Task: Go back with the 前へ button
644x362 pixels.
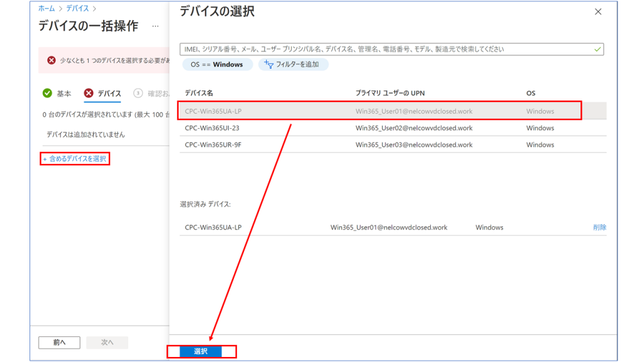Action: click(60, 343)
